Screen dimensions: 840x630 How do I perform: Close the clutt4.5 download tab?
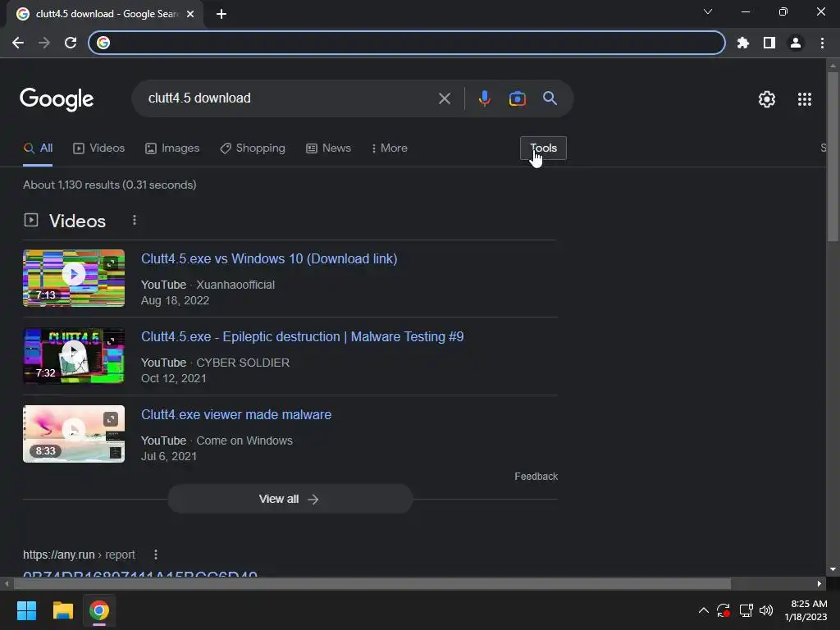[190, 14]
